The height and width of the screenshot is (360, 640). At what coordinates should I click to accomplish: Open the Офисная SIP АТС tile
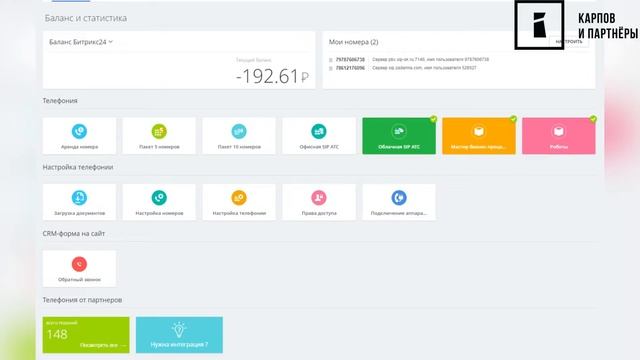(x=319, y=136)
